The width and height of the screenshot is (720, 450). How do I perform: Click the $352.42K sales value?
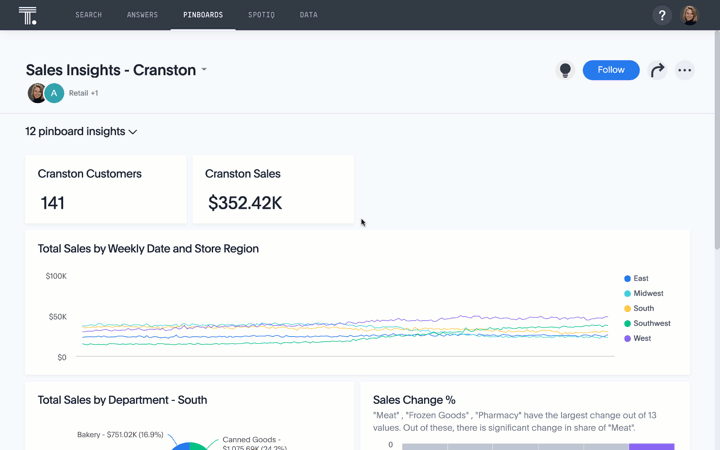245,203
